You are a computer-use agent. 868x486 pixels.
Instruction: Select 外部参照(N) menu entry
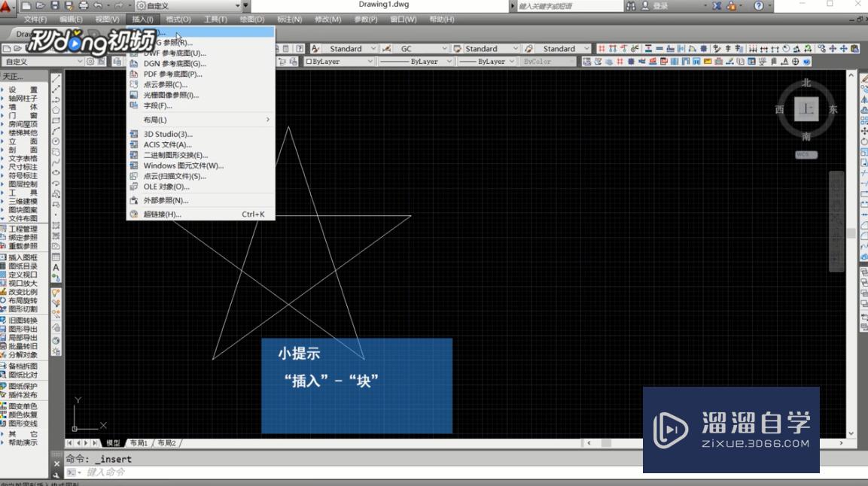pos(200,200)
